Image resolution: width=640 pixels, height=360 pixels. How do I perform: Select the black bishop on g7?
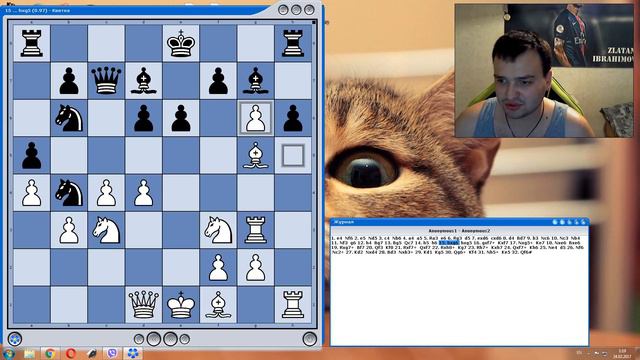256,80
